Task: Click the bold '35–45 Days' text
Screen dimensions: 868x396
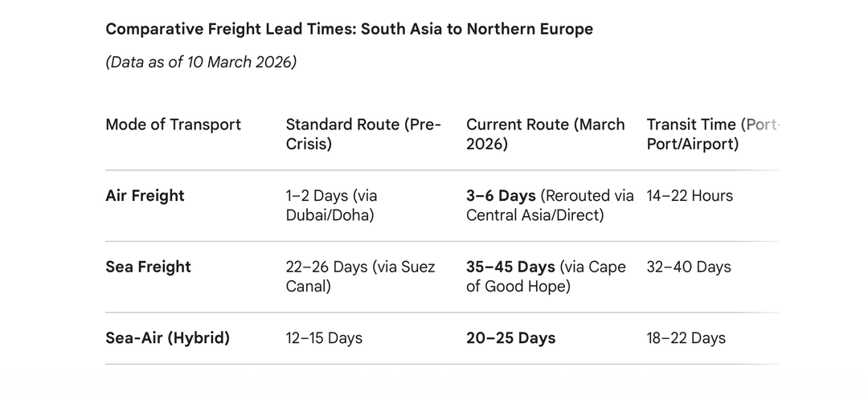Action: (x=510, y=267)
